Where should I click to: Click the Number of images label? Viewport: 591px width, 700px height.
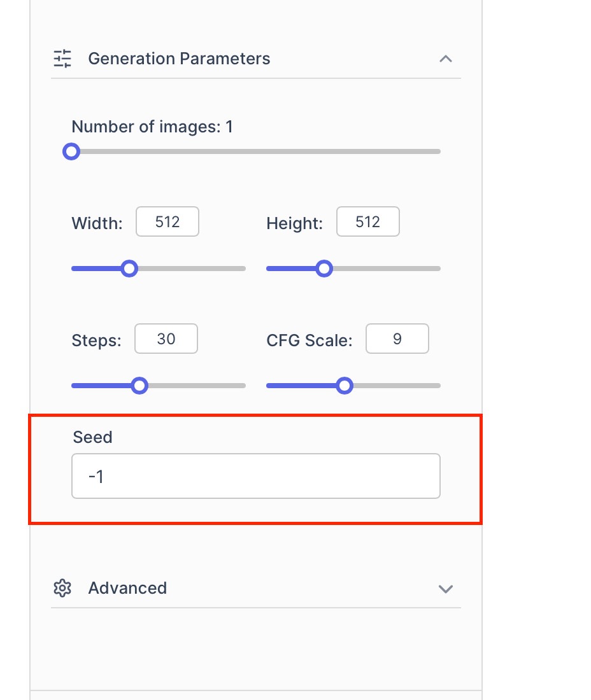point(152,127)
